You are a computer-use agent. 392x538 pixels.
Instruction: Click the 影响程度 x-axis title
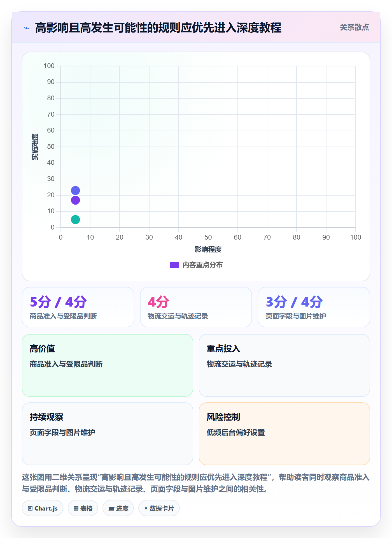[x=208, y=249]
